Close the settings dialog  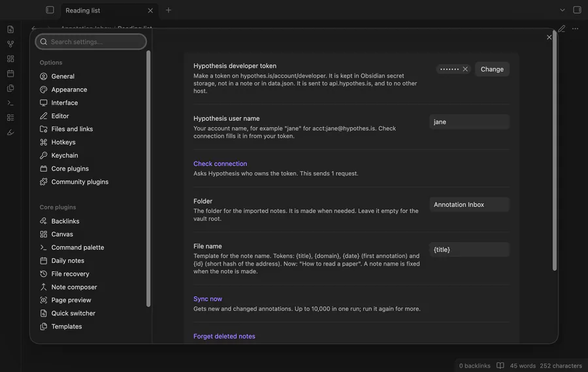point(549,37)
